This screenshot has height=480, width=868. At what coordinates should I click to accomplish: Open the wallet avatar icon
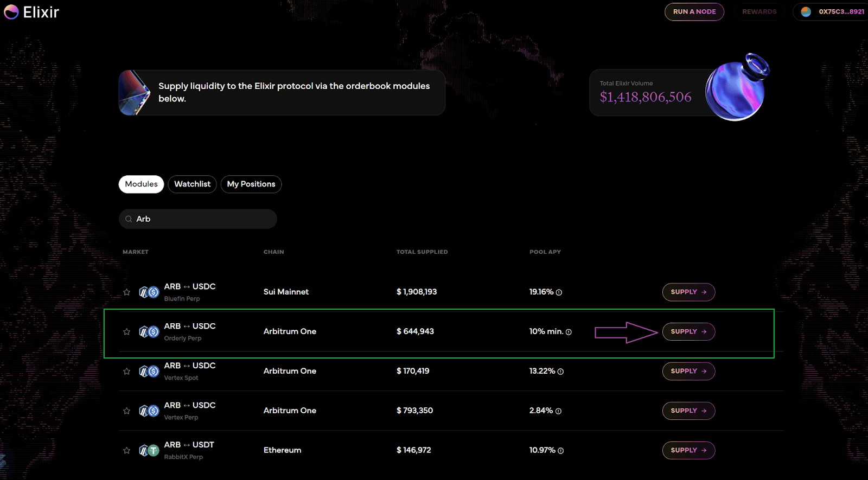[806, 12]
